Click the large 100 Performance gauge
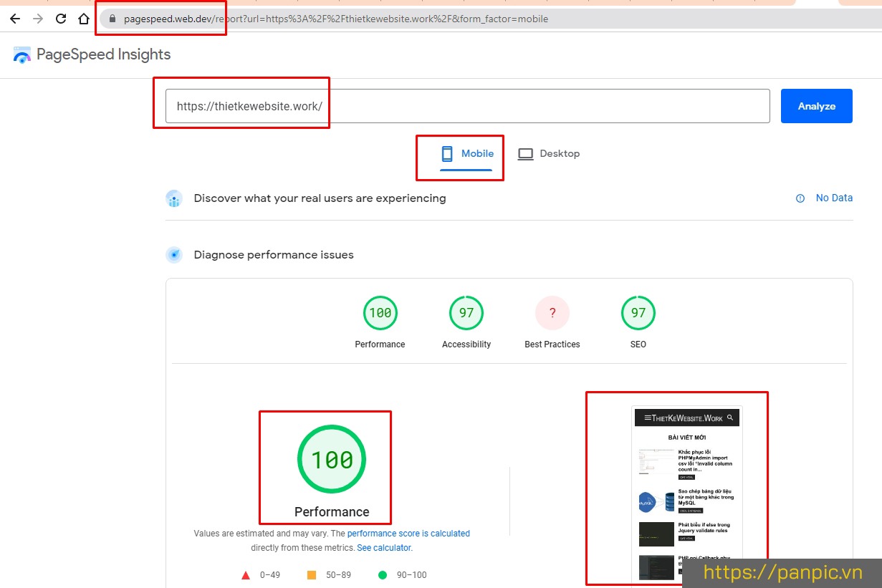This screenshot has width=882, height=588. coord(332,459)
